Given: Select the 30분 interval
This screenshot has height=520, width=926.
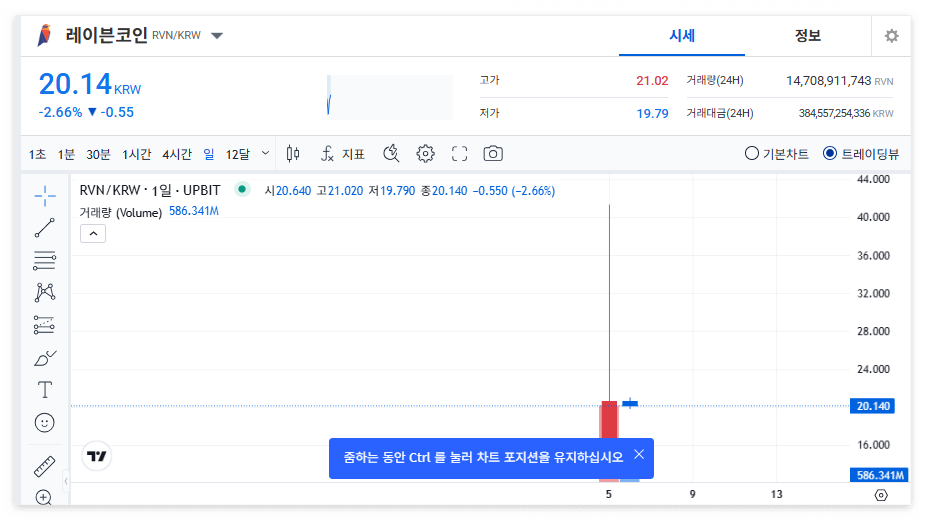Looking at the screenshot, I should click(98, 155).
